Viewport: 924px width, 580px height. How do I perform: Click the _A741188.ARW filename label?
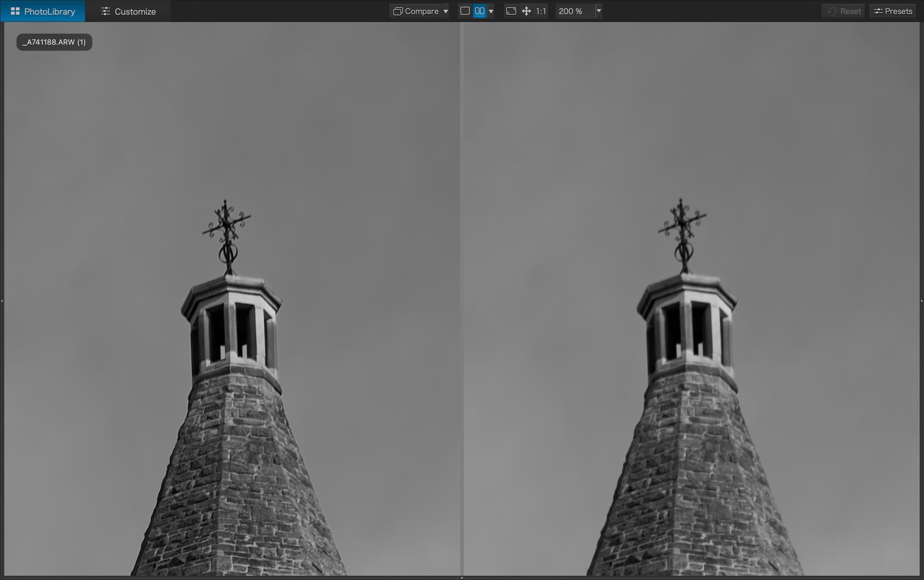(x=54, y=42)
